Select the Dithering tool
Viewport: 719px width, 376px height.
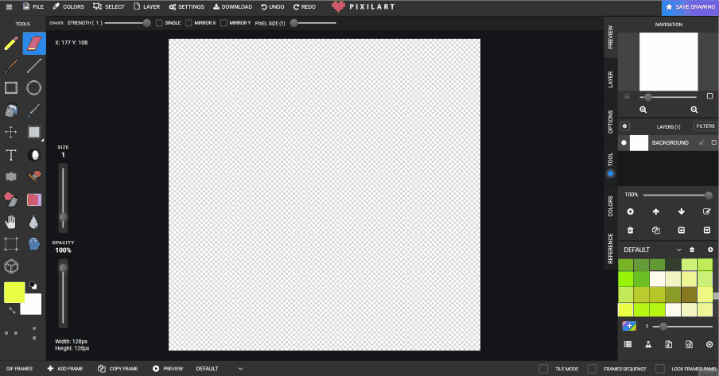pyautogui.click(x=11, y=177)
